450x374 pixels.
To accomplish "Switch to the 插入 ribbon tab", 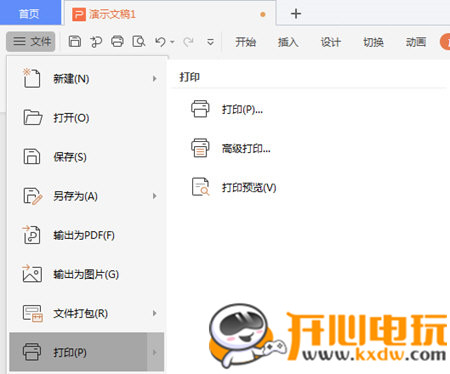I will coord(288,42).
